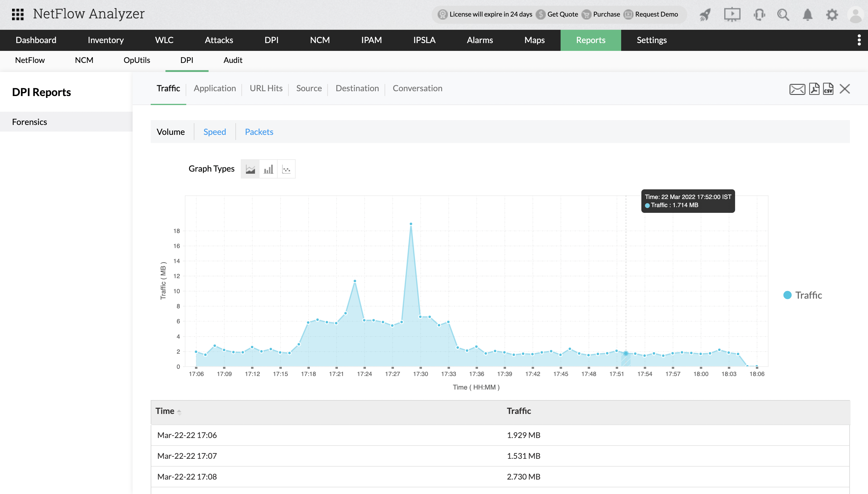Switch to the Application tab
868x494 pixels.
pyautogui.click(x=215, y=88)
